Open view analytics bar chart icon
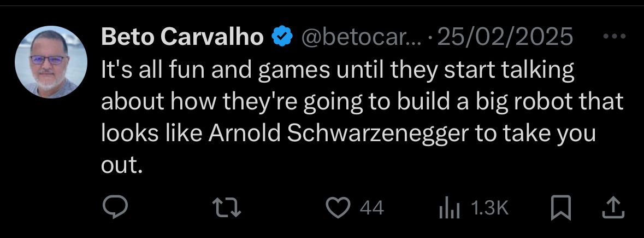The image size is (644, 238). click(450, 208)
